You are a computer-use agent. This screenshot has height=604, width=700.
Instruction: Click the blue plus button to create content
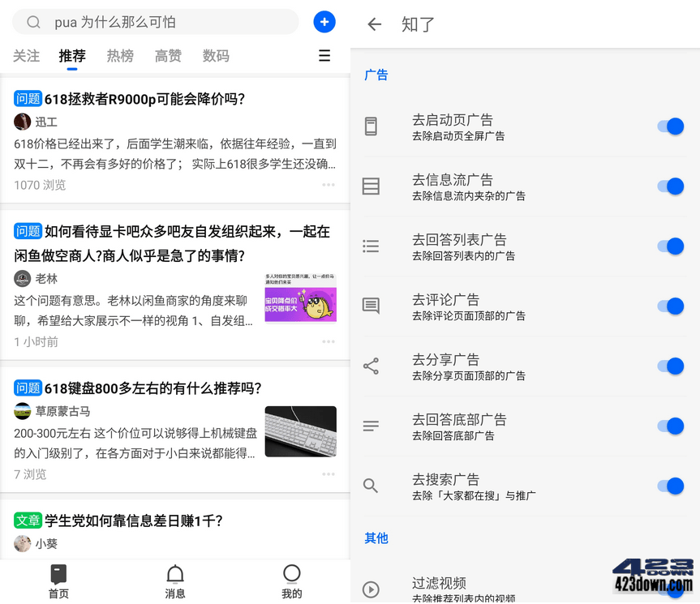point(324,21)
